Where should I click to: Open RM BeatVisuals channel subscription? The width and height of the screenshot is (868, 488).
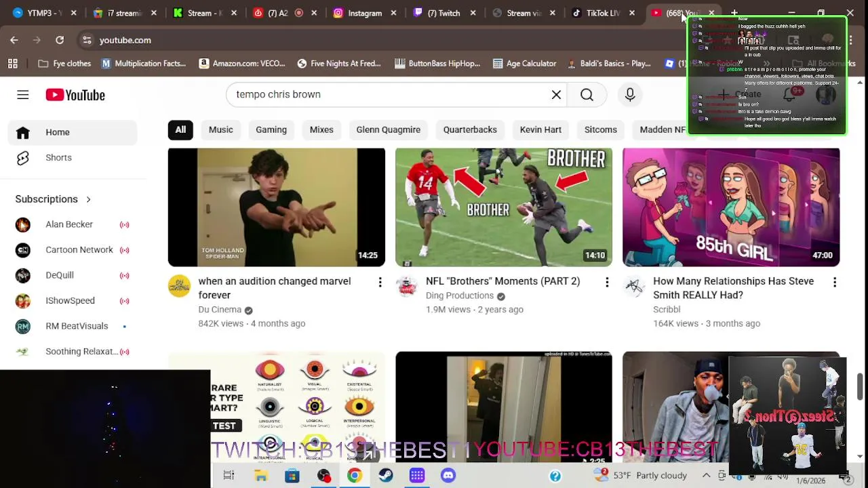[73, 326]
